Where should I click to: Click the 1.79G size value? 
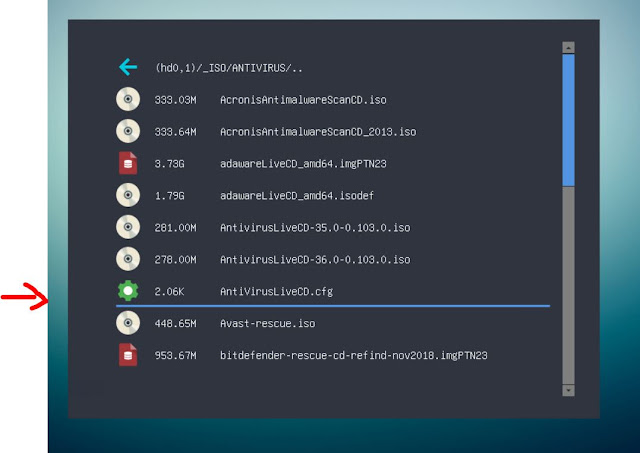(169, 195)
